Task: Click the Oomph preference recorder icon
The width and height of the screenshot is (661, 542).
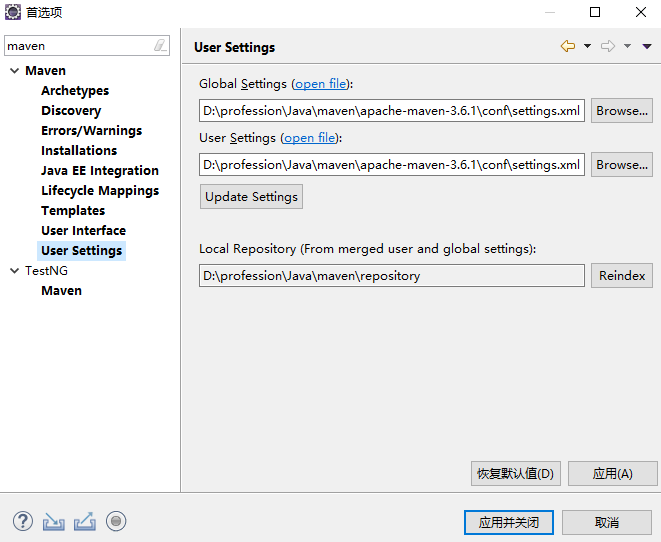Action: click(x=116, y=521)
